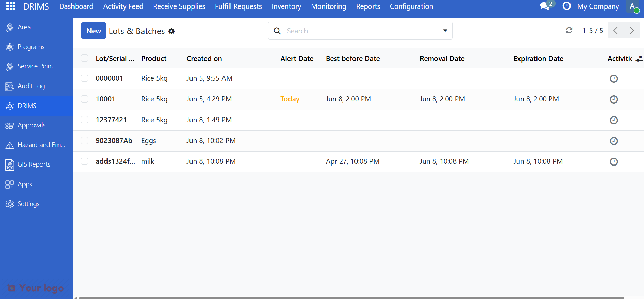Sort by Removal Date column header
The width and height of the screenshot is (644, 299).
coord(442,59)
